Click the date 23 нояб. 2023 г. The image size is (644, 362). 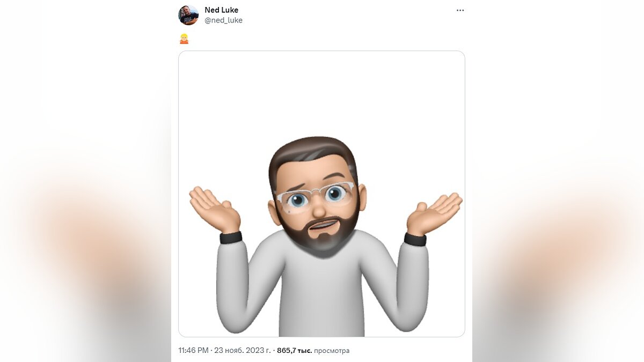tap(243, 351)
